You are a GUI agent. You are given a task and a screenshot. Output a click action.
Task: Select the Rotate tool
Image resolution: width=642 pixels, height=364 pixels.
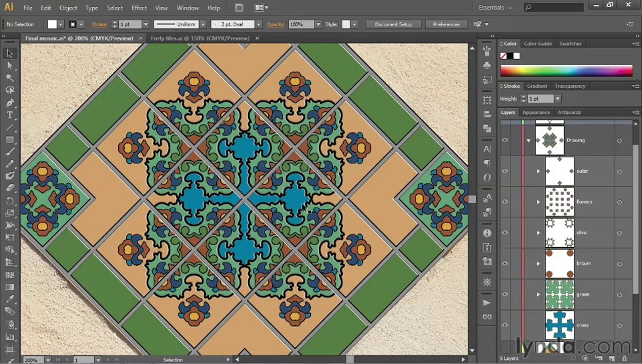tap(10, 201)
